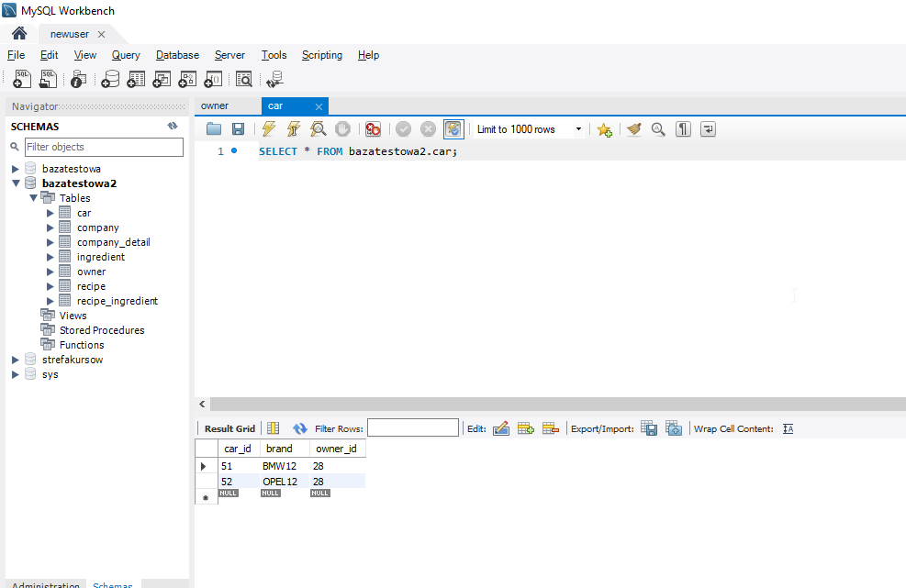Switch to the owner query tab
Viewport: 906px width, 588px height.
click(x=215, y=105)
